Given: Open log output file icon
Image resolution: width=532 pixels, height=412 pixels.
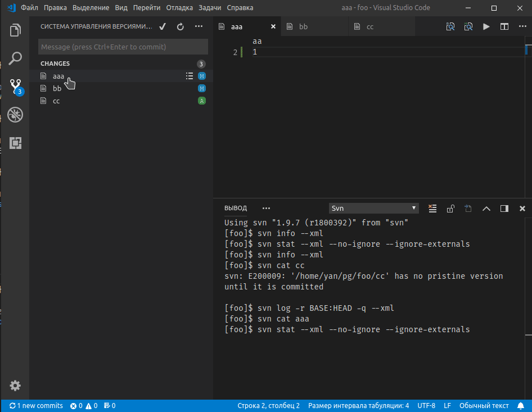Looking at the screenshot, I should coord(468,208).
